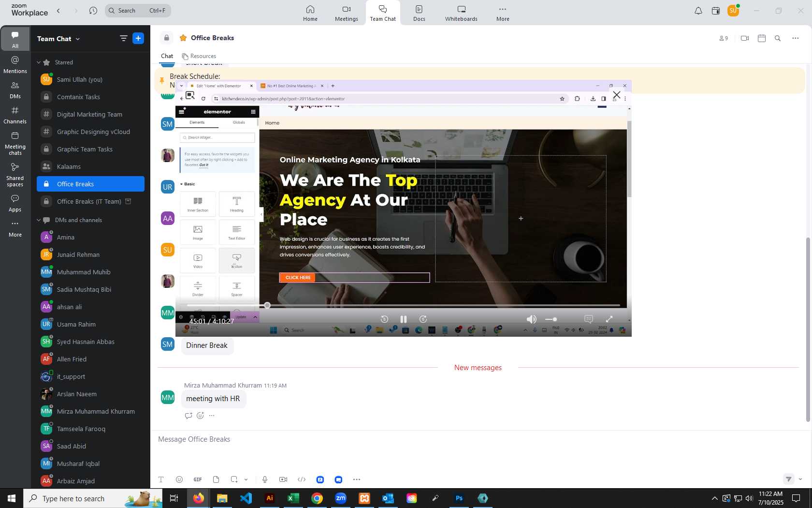
Task: Toggle video fullscreen mode
Action: [609, 319]
